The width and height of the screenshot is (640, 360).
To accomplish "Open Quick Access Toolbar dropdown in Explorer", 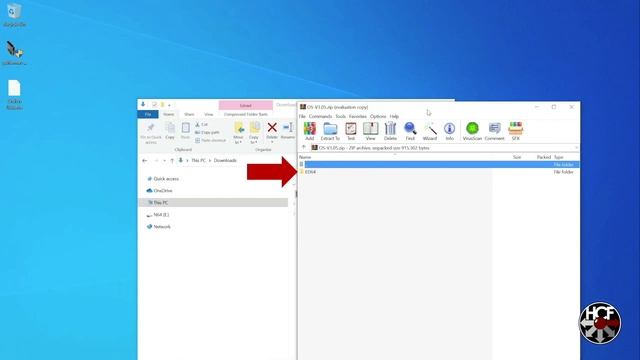I will click(169, 105).
